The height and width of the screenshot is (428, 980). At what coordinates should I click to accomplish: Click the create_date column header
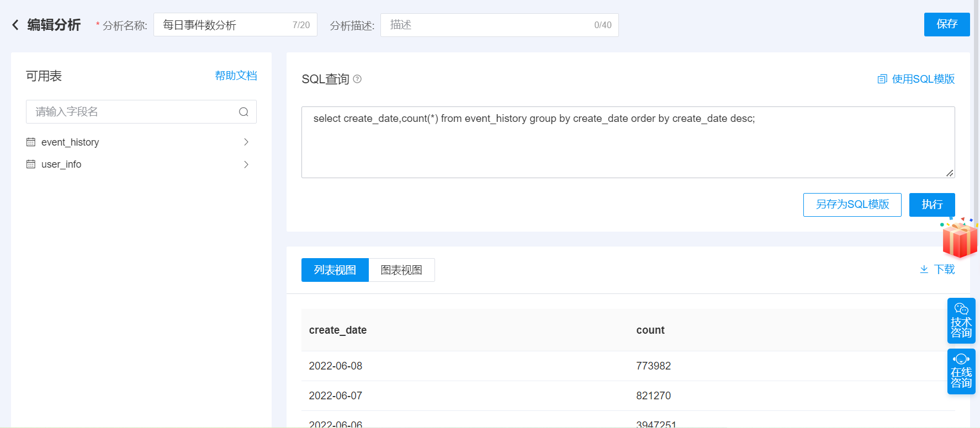(x=338, y=330)
